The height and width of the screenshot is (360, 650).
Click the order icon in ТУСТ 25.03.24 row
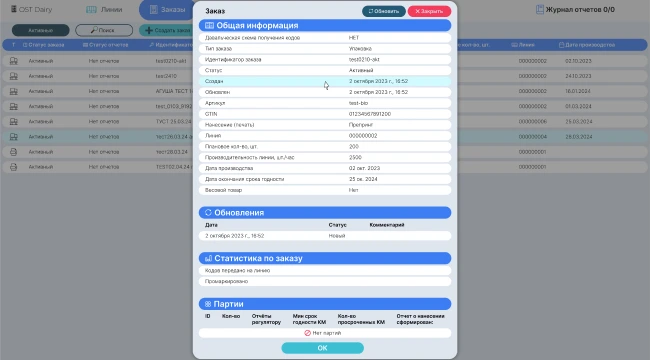pyautogui.click(x=14, y=122)
